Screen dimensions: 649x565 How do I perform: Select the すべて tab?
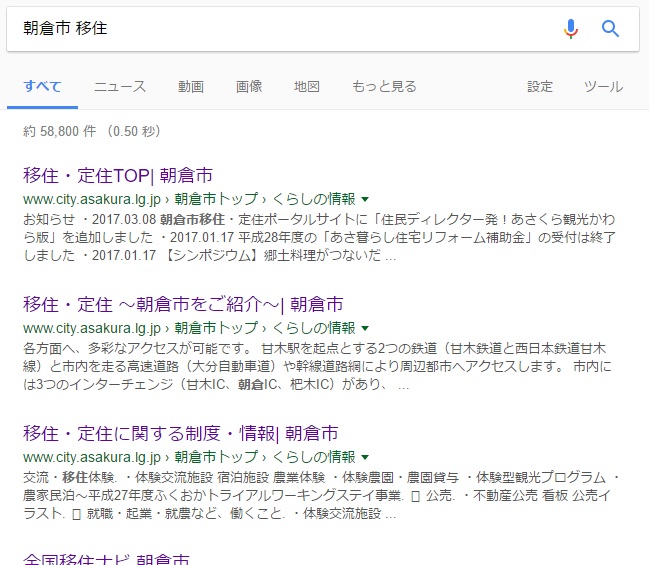pyautogui.click(x=42, y=87)
